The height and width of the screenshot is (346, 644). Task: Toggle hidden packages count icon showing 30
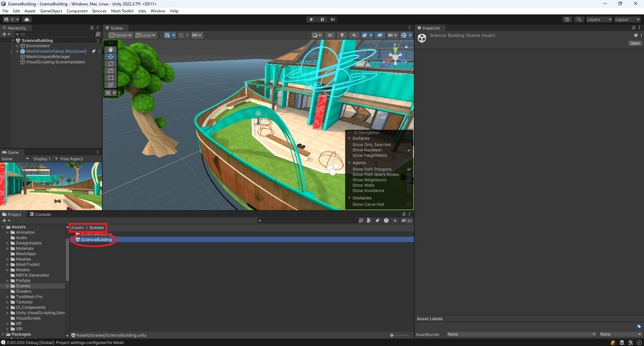(406, 220)
